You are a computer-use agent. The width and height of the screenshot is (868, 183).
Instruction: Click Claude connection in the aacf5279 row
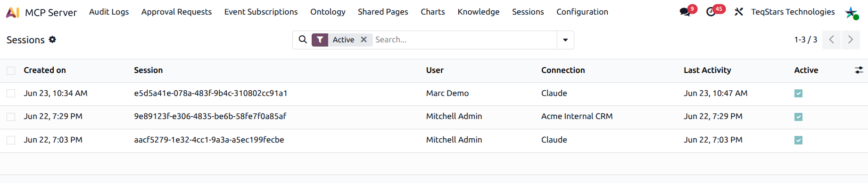click(x=554, y=140)
